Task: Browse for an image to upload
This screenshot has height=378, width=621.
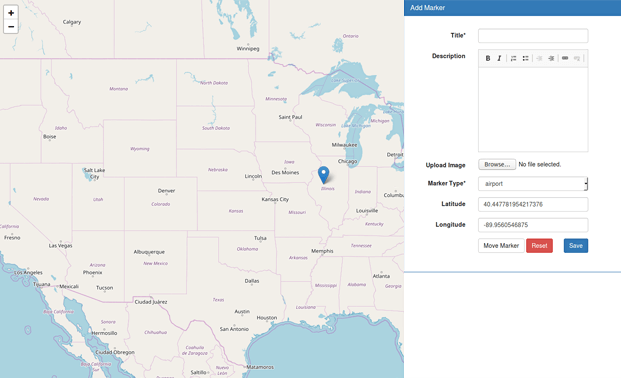Action: (497, 164)
